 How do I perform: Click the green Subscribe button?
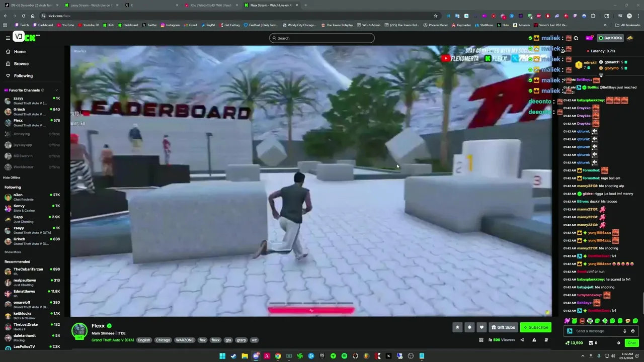(x=535, y=327)
